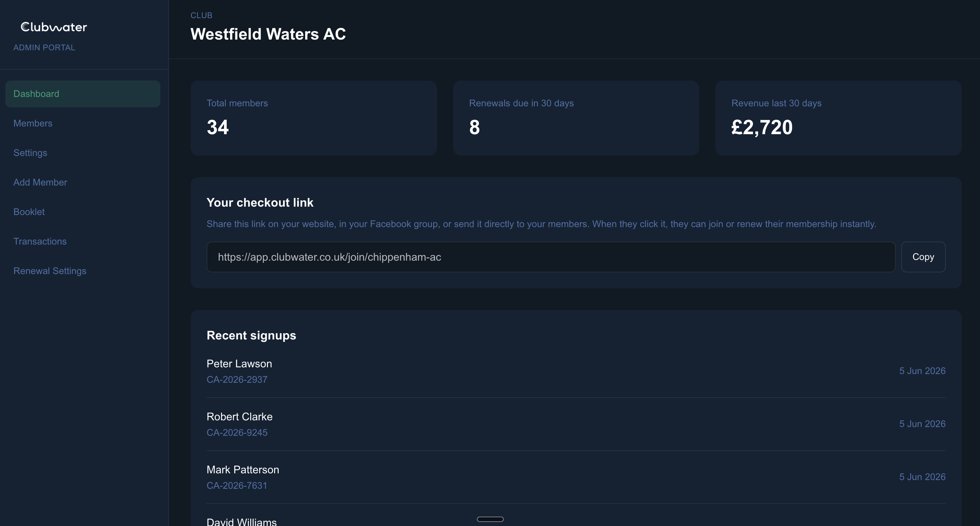Click the 34 total members value
This screenshot has width=980, height=526.
[x=218, y=127]
